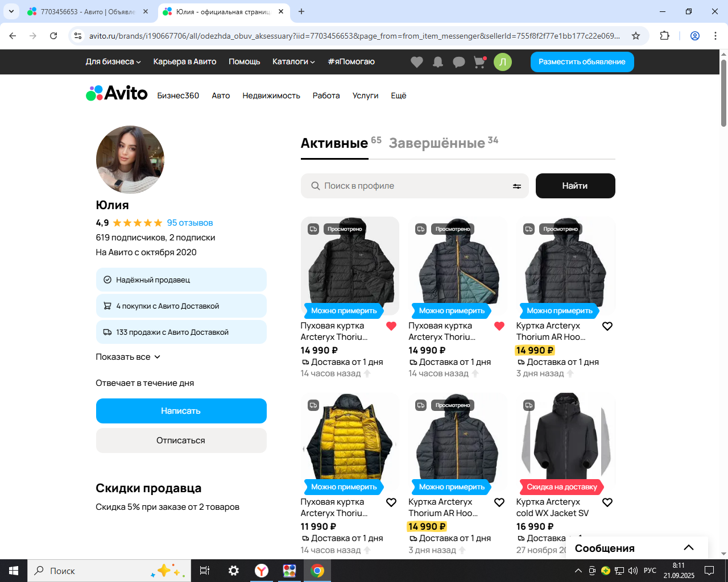Screen dimensions: 728x582
Task: Click Windows taskbar search box
Action: point(108,571)
